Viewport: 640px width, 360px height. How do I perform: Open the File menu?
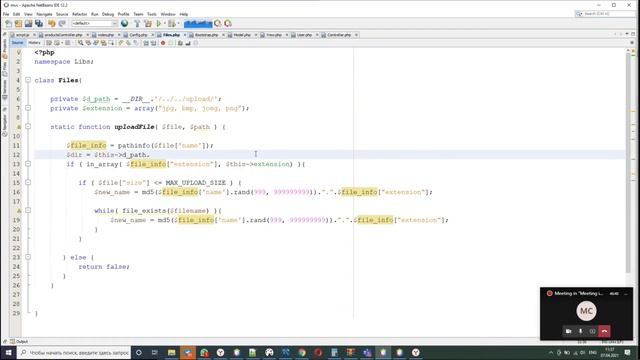pos(6,14)
